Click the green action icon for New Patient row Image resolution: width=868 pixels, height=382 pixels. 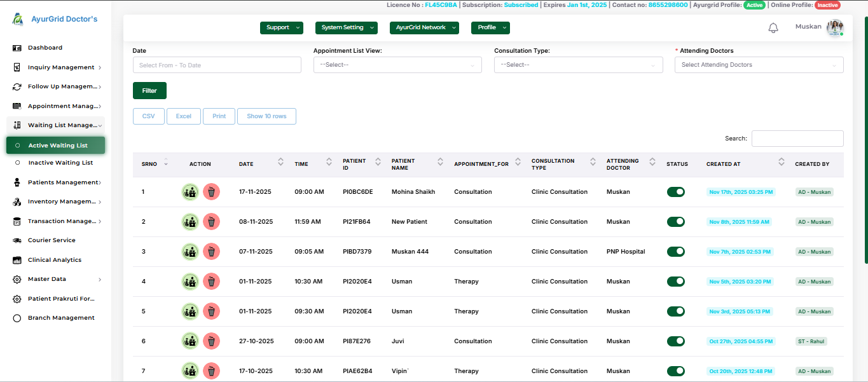(x=189, y=222)
